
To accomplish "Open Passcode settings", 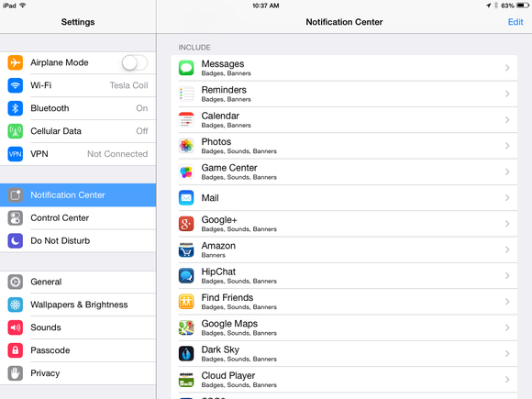I will pyautogui.click(x=78, y=350).
